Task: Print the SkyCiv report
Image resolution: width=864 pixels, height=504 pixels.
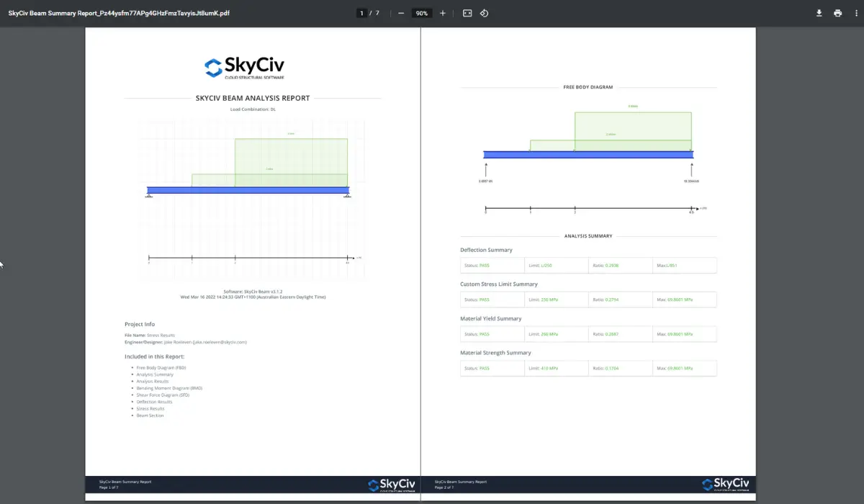Action: tap(837, 12)
